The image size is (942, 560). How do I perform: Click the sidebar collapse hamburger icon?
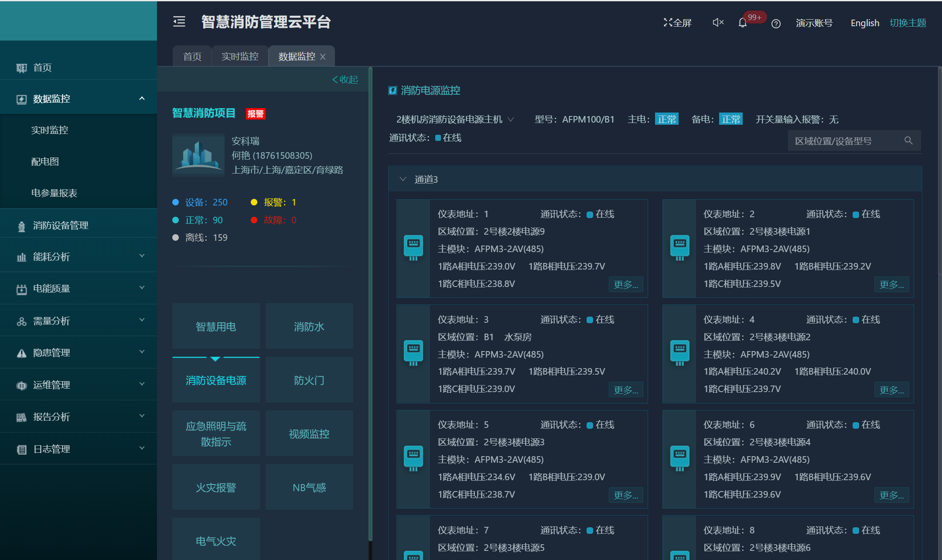pyautogui.click(x=179, y=22)
